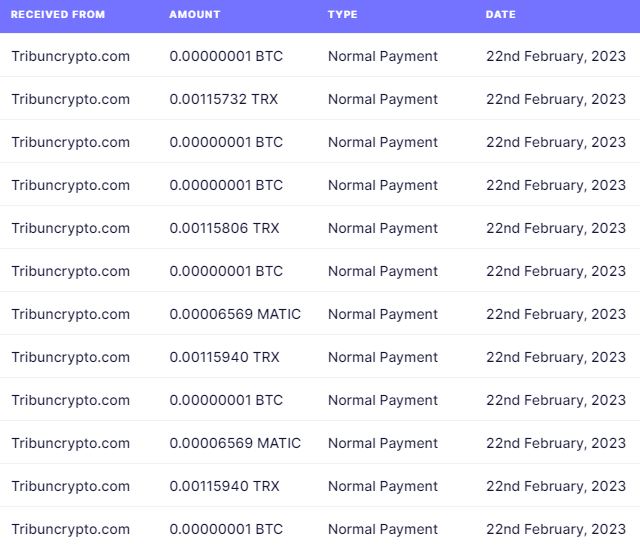Select the 0.00115806 TRX amount cell
The height and width of the screenshot is (547, 640).
224,228
